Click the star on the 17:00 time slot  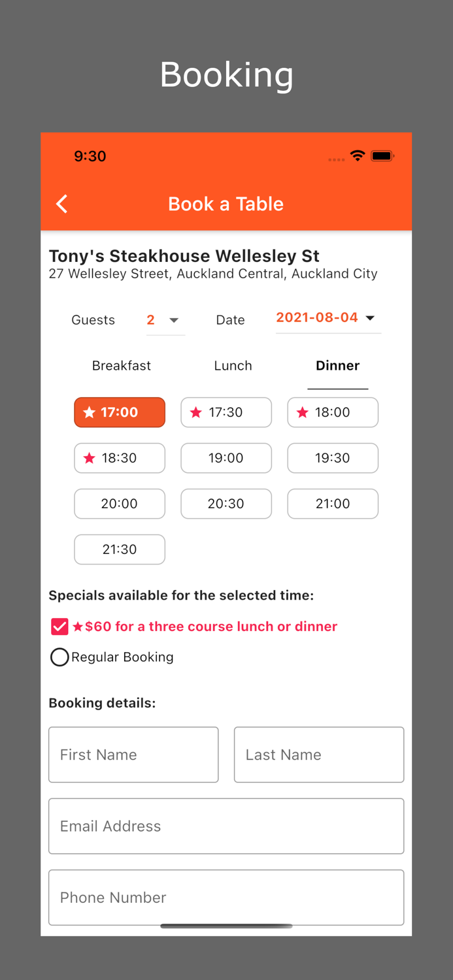point(90,412)
